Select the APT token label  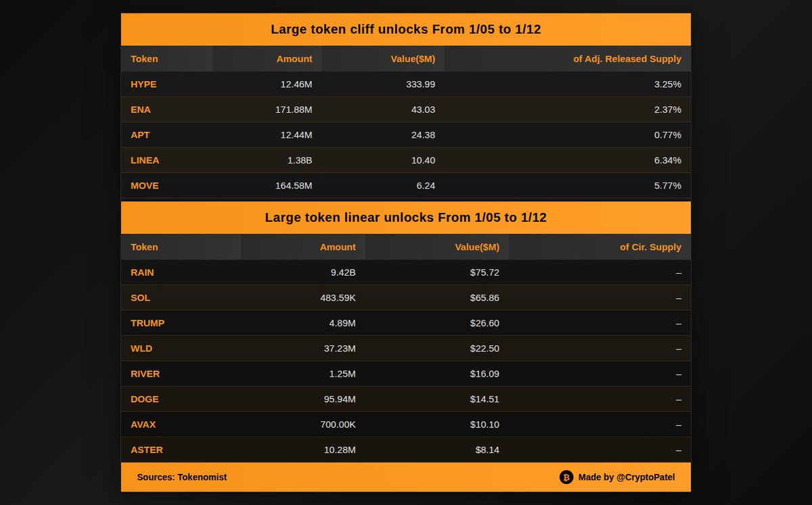140,135
